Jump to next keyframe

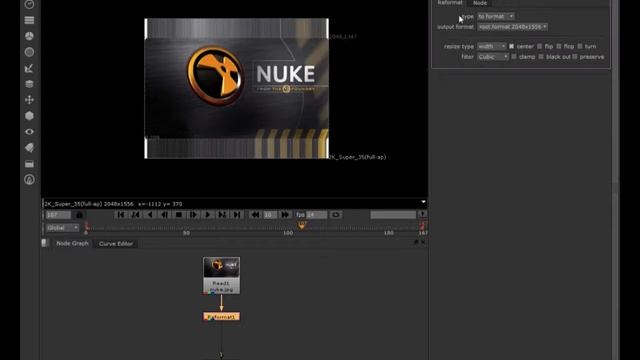point(222,215)
